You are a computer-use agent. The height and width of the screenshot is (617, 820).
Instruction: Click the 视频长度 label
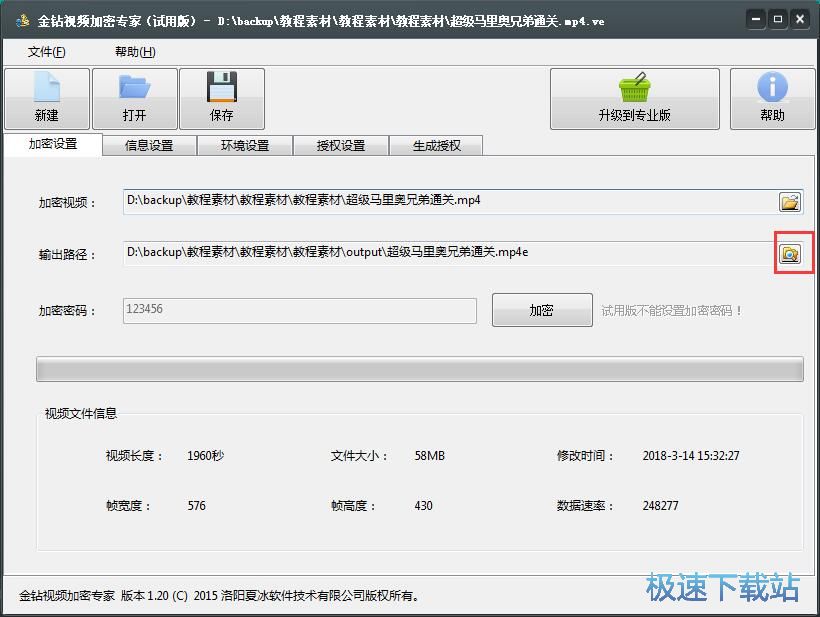point(134,455)
